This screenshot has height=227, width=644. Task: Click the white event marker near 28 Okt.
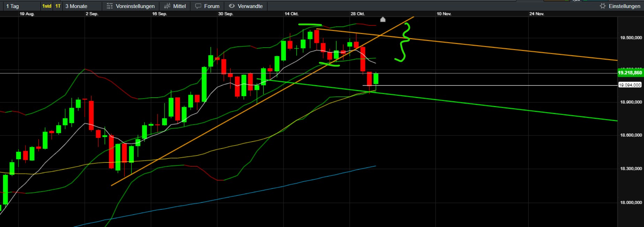pyautogui.click(x=383, y=19)
